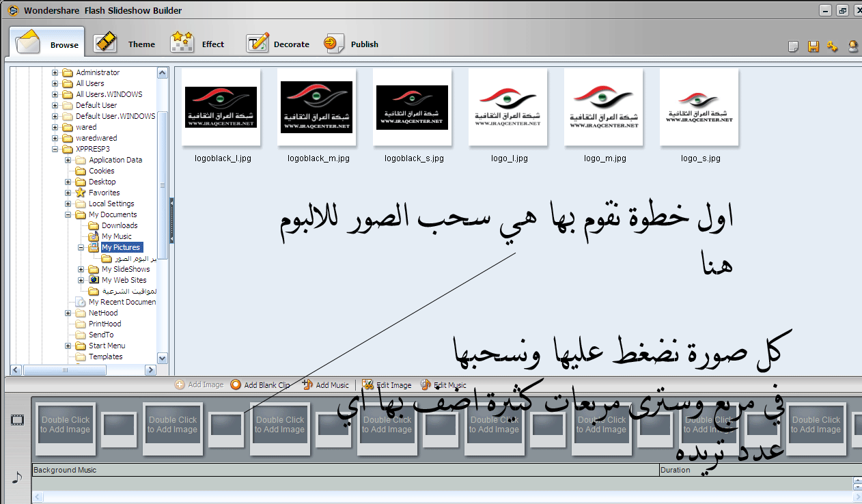Screen dimensions: 862x504
Task: Click the Add Music toolbar icon
Action: [x=307, y=385]
